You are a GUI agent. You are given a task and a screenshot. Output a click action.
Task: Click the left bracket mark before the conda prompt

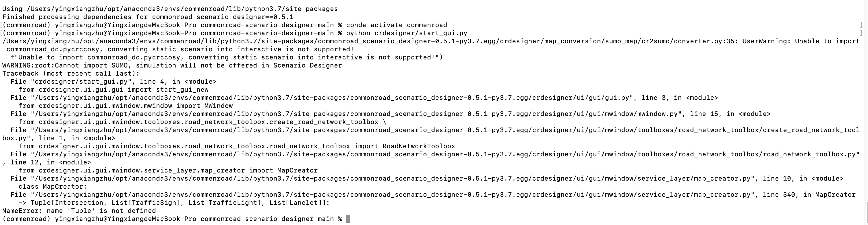point(1,25)
